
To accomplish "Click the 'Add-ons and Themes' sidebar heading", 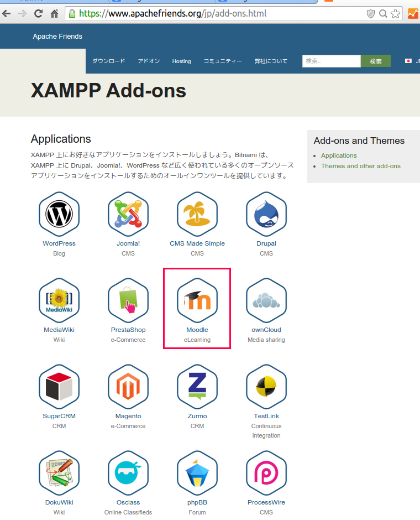I will point(359,141).
